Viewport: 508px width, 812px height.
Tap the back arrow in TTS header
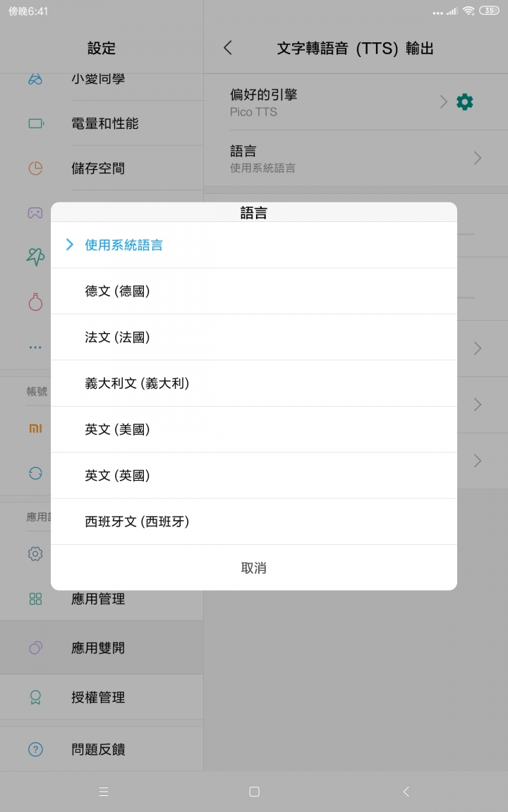(x=228, y=48)
